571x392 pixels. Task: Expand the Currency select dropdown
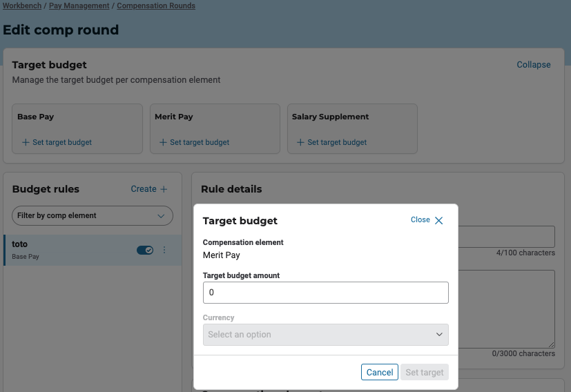[x=325, y=335]
